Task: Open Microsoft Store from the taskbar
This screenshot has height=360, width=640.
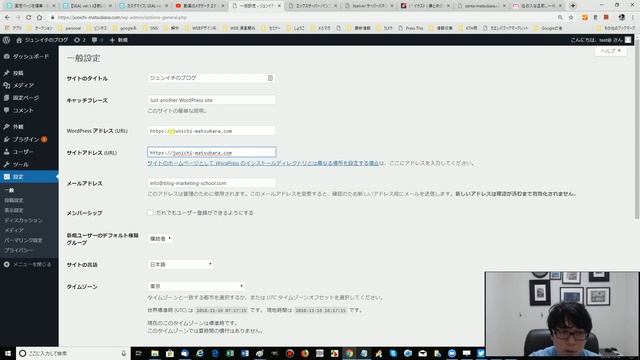Action: pyautogui.click(x=170, y=353)
